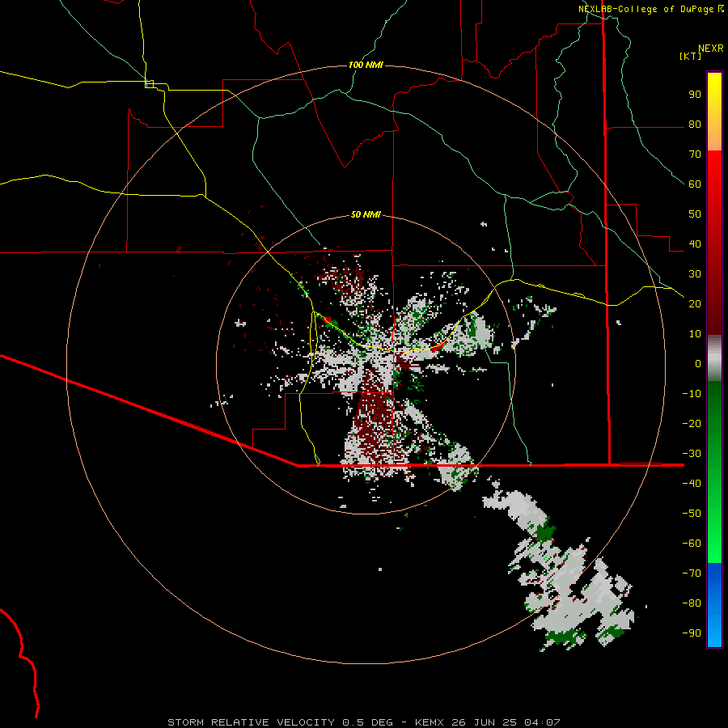Select the -50 value on the velocity scale

click(x=692, y=514)
